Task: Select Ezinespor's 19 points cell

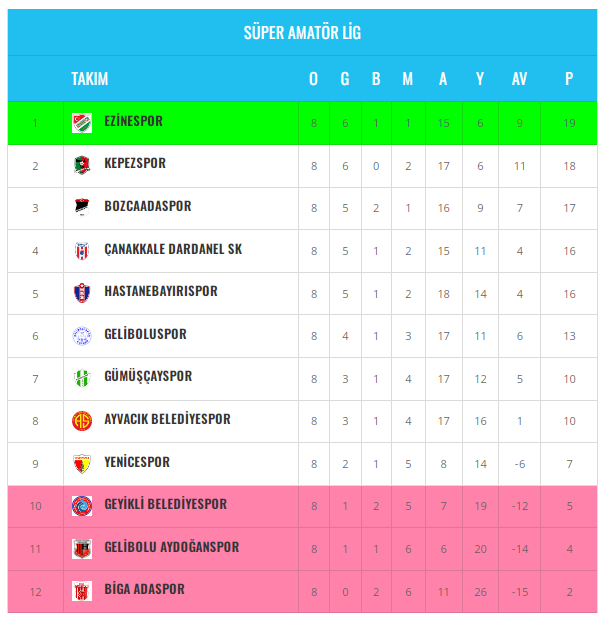Action: pos(569,123)
